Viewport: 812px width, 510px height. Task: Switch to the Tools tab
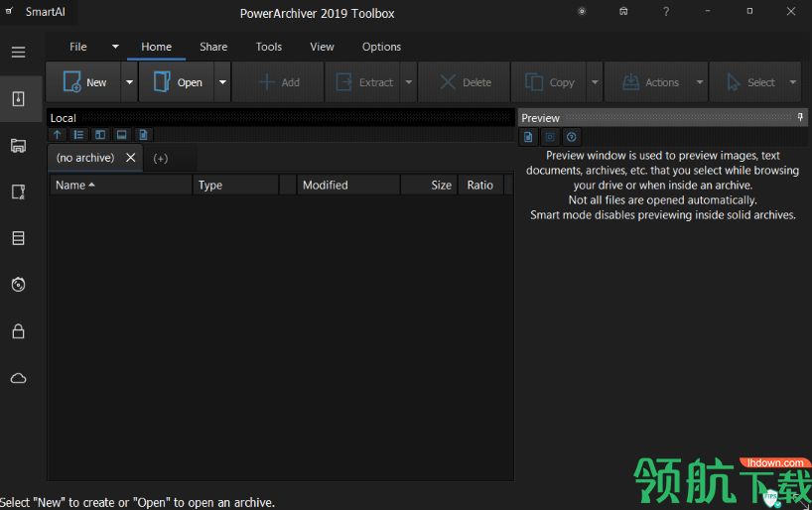[x=269, y=47]
